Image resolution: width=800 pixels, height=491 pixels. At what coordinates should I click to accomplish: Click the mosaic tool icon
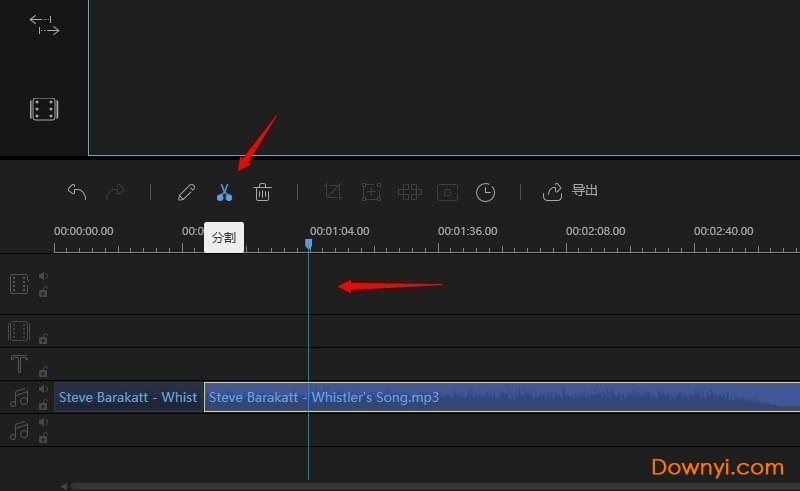coord(409,192)
